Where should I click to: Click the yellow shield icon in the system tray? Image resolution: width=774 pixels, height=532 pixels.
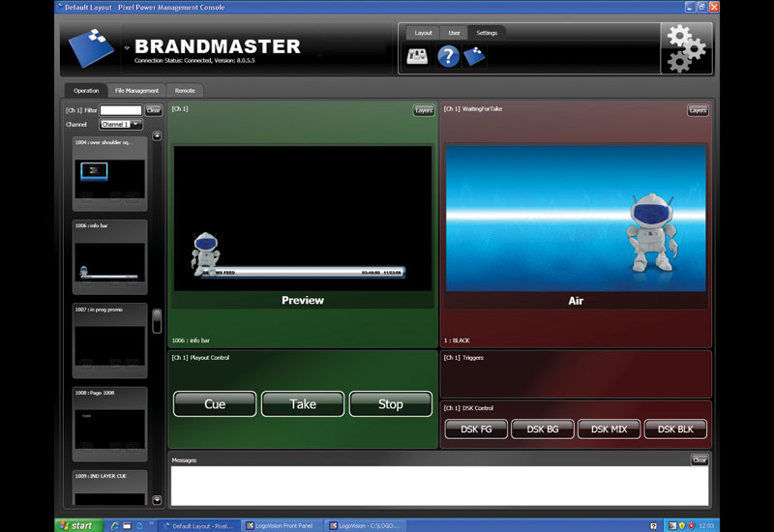point(682,525)
